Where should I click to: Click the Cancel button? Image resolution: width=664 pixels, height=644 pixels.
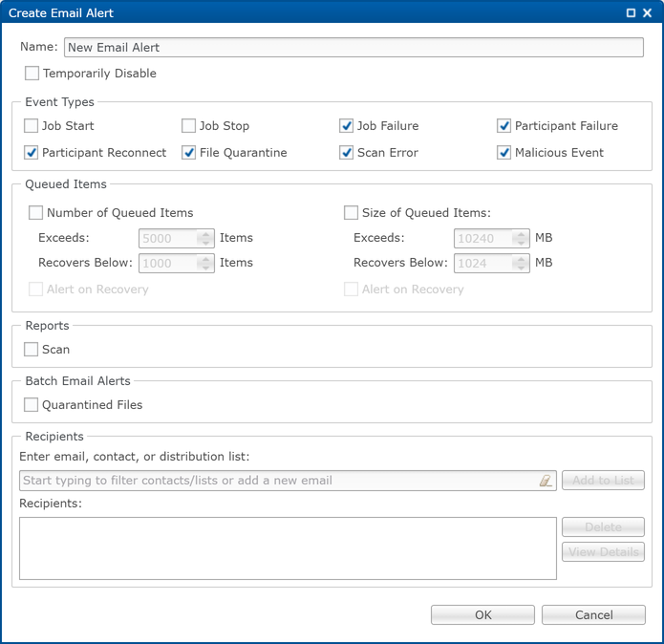pyautogui.click(x=593, y=614)
